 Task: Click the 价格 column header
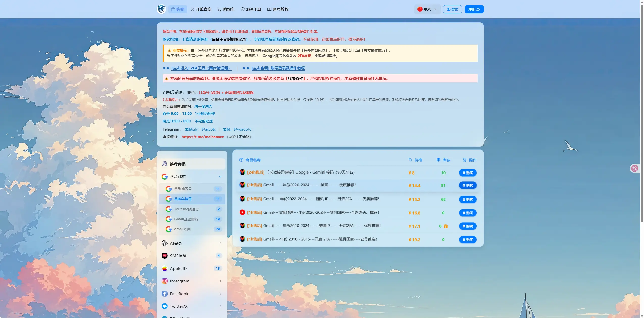coord(415,160)
